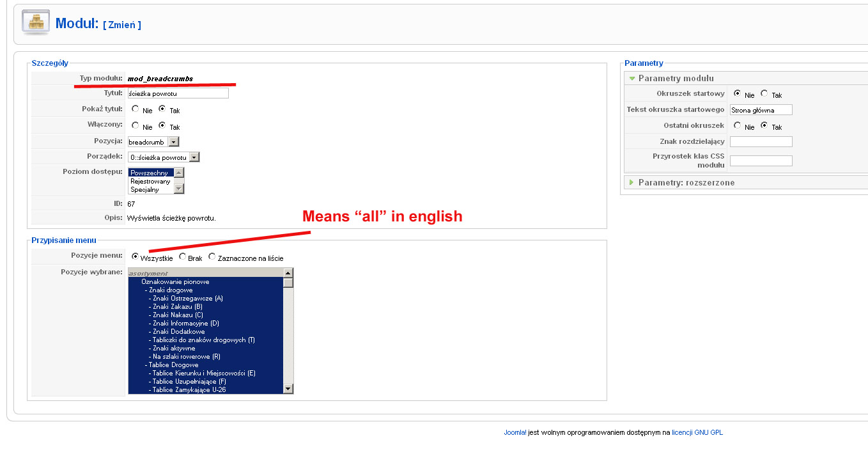Click the Tekst okruszka startowego field
The width and height of the screenshot is (868, 463).
[761, 109]
